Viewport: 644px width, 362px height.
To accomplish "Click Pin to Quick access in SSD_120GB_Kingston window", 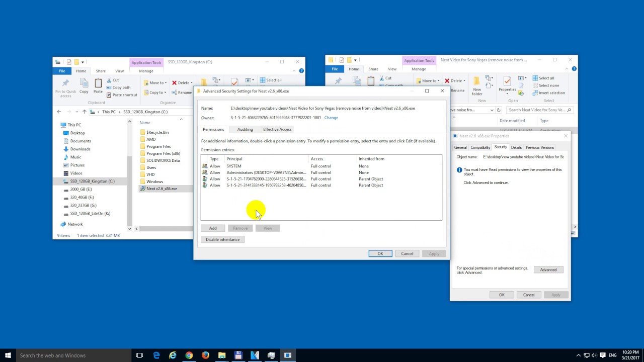I will [65, 87].
